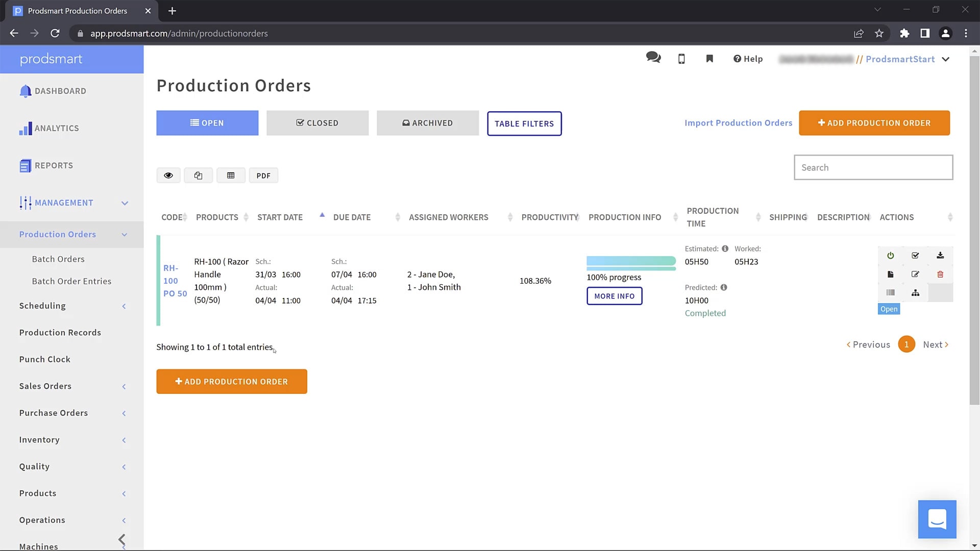Click the download icon in the order actions
The width and height of the screenshot is (980, 551).
940,256
